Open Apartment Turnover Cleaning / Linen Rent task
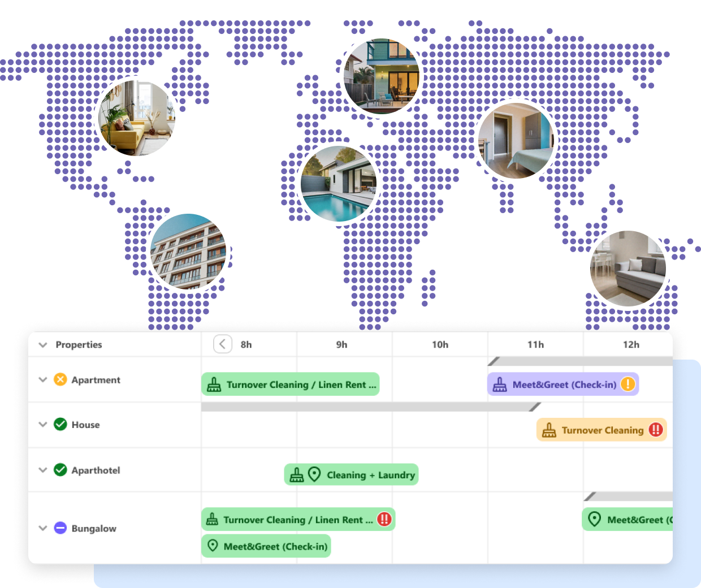This screenshot has height=588, width=701. (291, 384)
